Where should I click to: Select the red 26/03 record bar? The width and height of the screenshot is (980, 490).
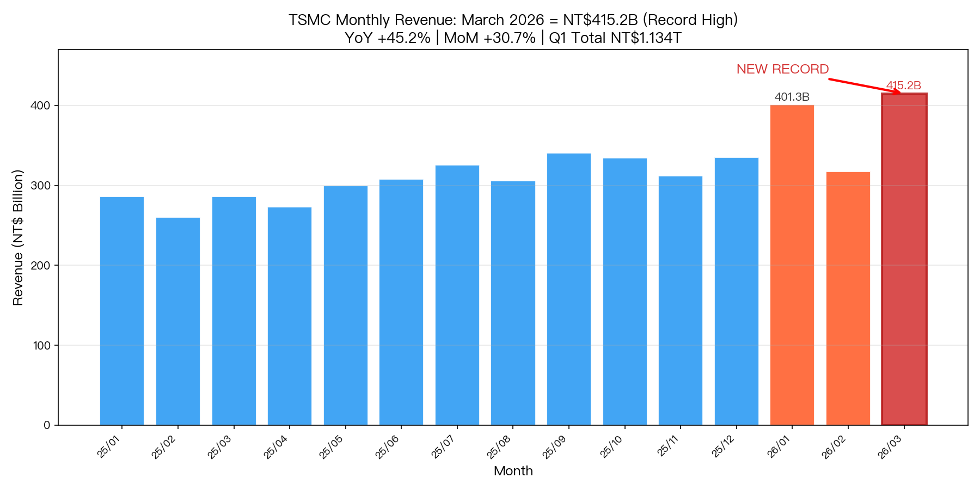[x=904, y=259]
